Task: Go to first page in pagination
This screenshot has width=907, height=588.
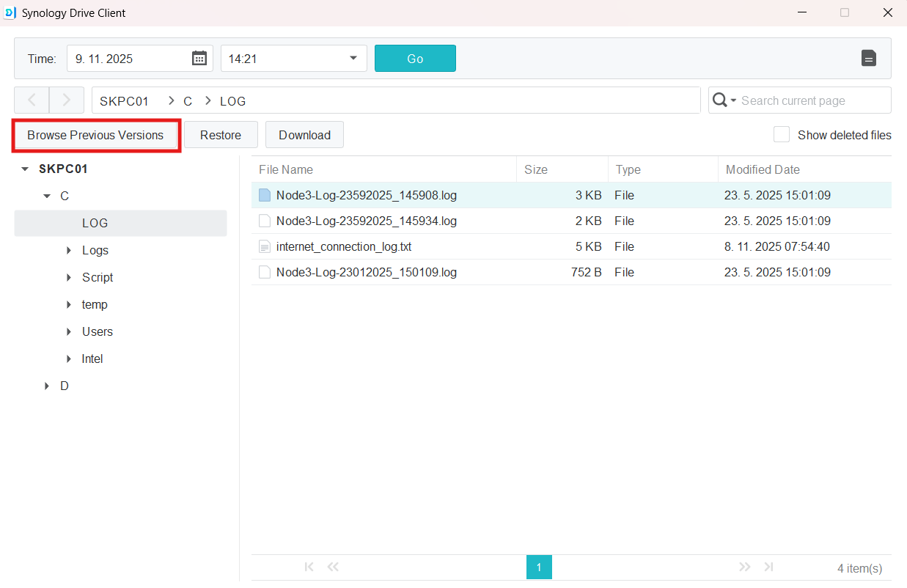Action: coord(309,567)
